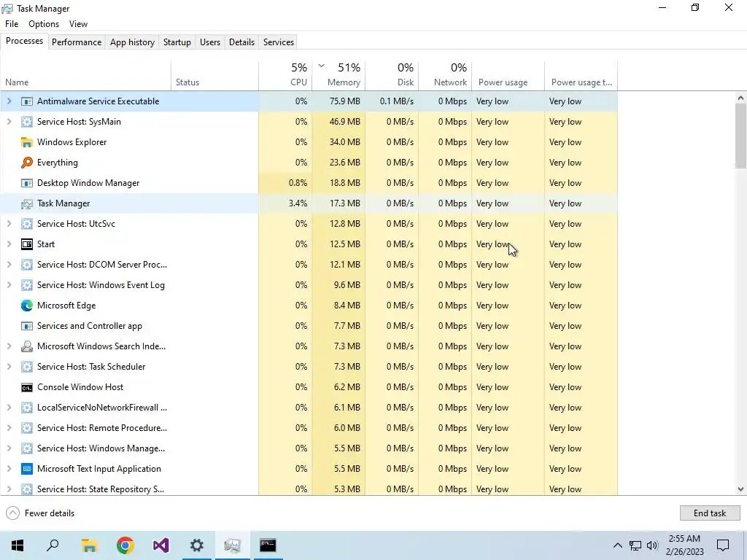
Task: Show hidden system tray icons
Action: pyautogui.click(x=617, y=545)
